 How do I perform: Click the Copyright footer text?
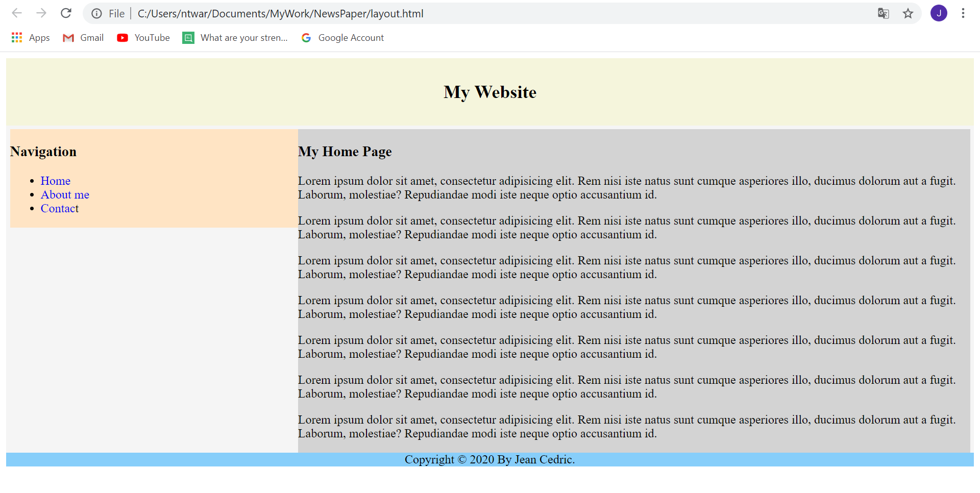coord(489,459)
